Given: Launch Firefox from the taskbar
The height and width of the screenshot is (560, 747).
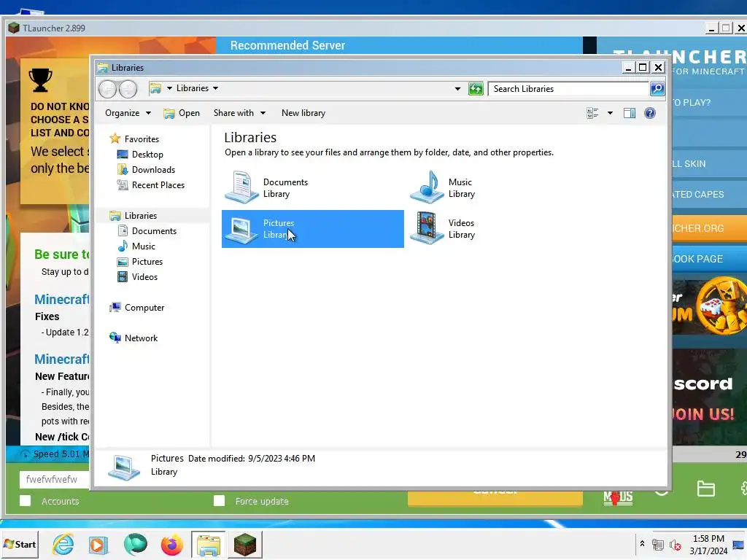Looking at the screenshot, I should pos(171,545).
